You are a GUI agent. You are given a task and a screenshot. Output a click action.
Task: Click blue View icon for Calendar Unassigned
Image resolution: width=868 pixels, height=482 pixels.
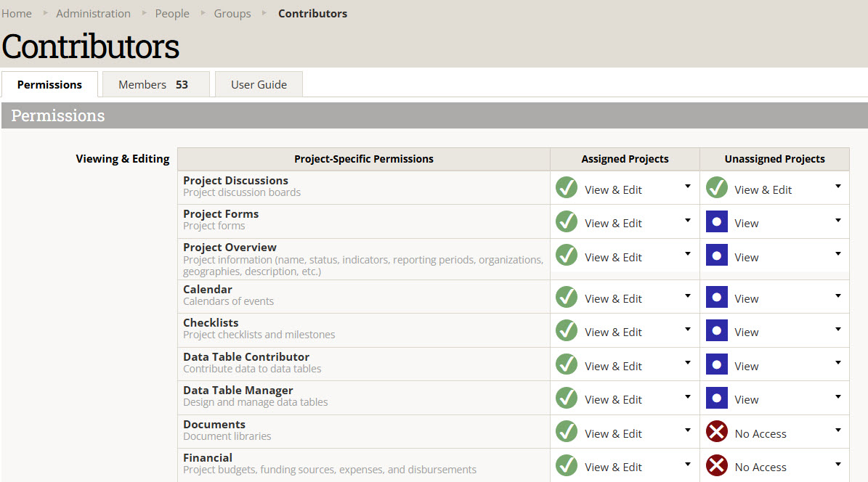[x=717, y=298]
